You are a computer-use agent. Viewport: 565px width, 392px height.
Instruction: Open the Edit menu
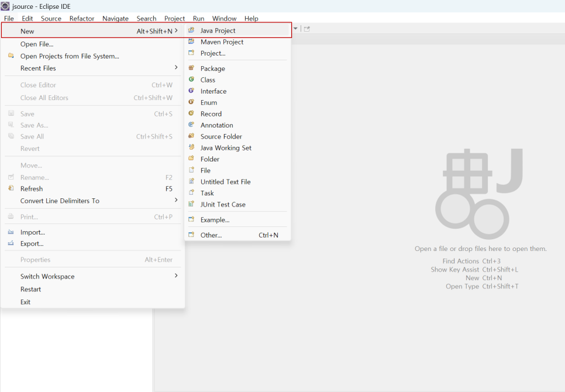click(x=27, y=18)
